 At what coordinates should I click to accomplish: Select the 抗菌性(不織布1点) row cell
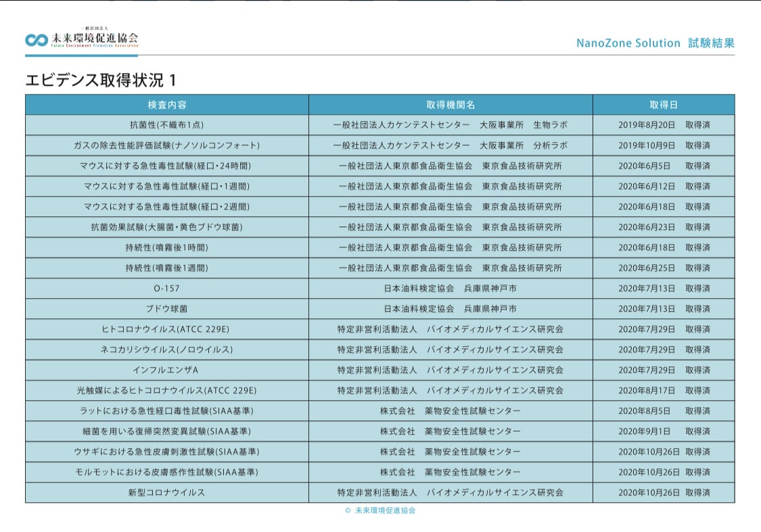coord(167,125)
